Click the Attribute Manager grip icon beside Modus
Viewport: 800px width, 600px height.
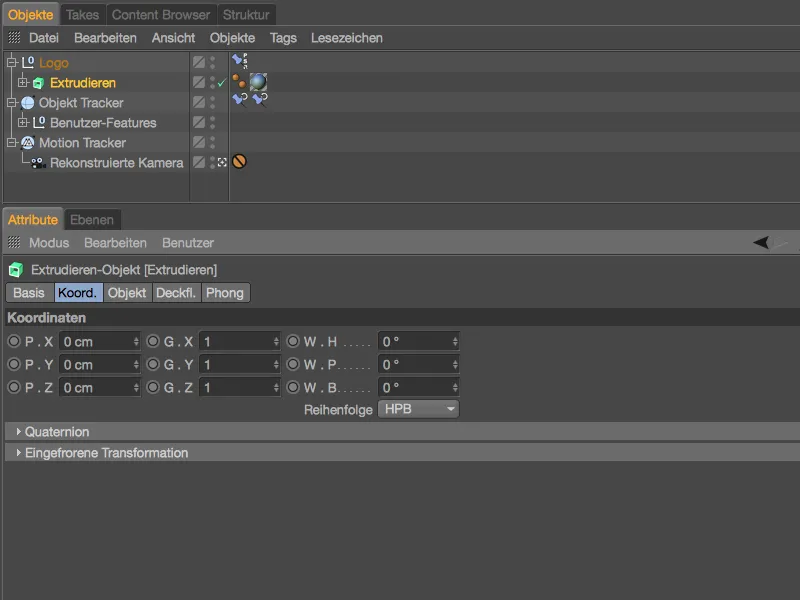click(x=14, y=242)
